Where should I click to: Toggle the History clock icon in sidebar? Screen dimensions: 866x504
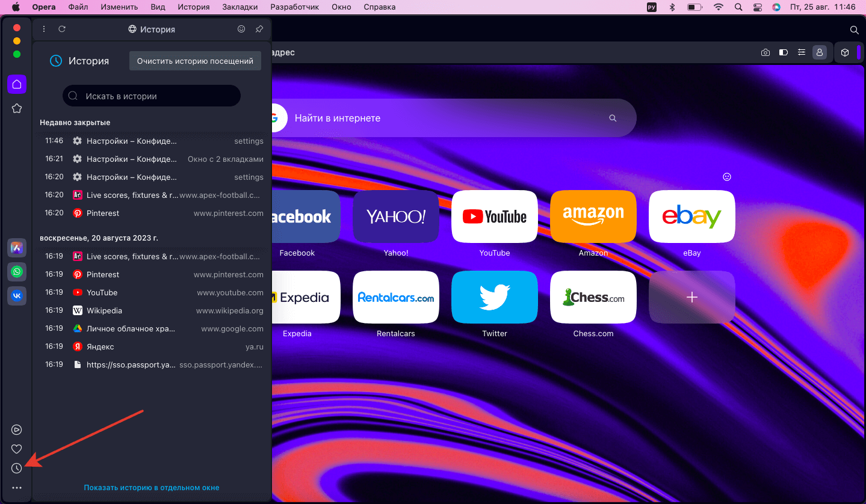point(17,468)
